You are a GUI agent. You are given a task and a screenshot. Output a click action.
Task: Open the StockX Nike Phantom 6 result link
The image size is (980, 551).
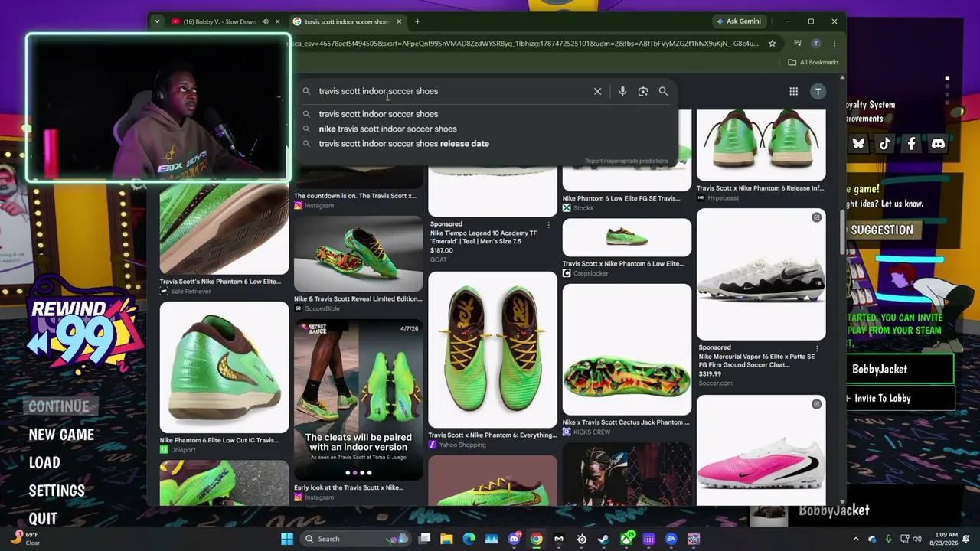coord(626,203)
